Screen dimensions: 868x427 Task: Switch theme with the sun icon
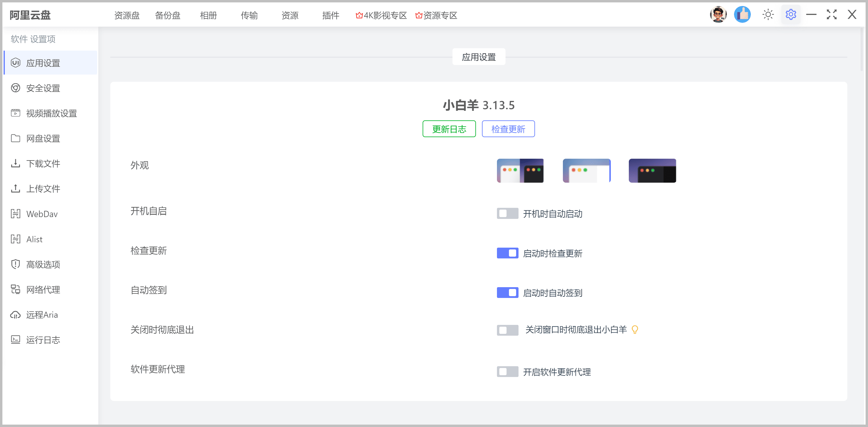point(768,15)
